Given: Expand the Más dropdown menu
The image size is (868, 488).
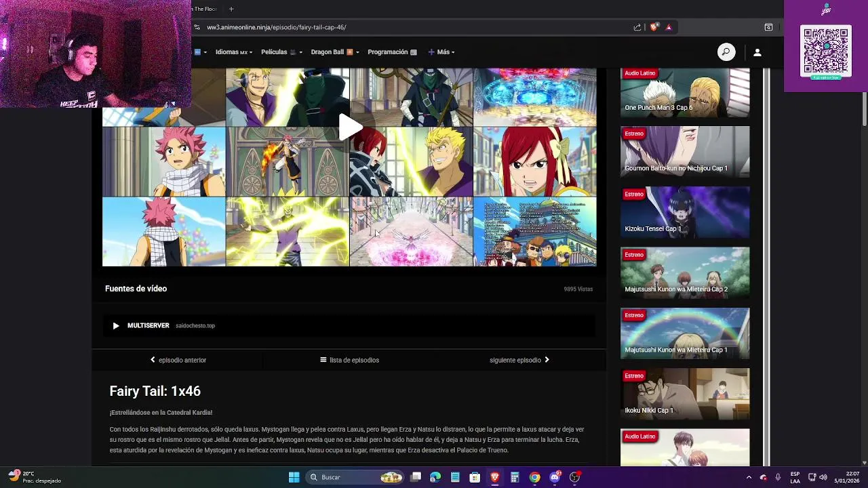Looking at the screenshot, I should click(441, 52).
